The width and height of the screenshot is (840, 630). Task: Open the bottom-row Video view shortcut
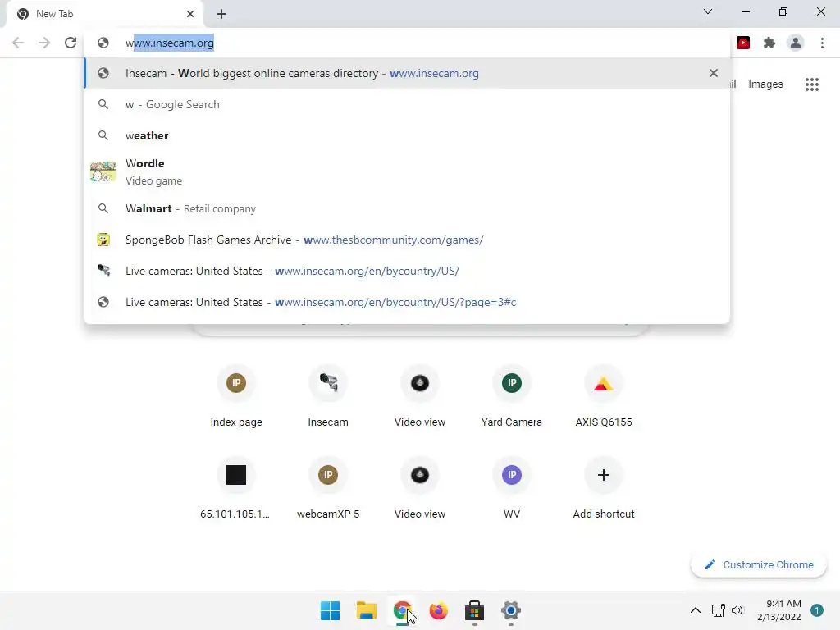coord(420,489)
